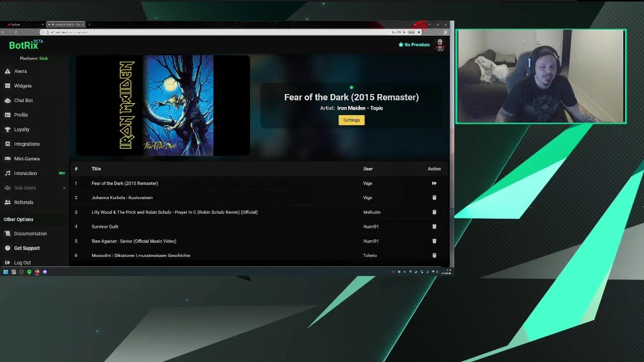Viewport: 644px width, 362px height.
Task: Go back using browser back arrow
Action: point(3,32)
